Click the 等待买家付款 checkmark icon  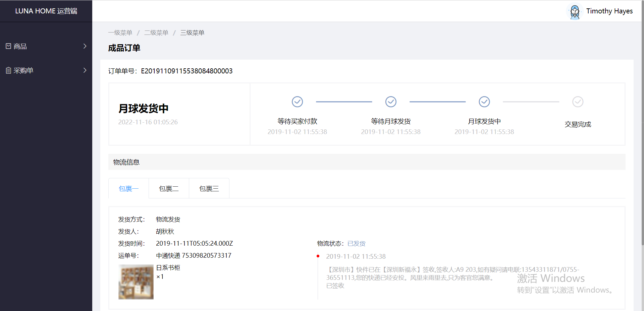pyautogui.click(x=297, y=102)
